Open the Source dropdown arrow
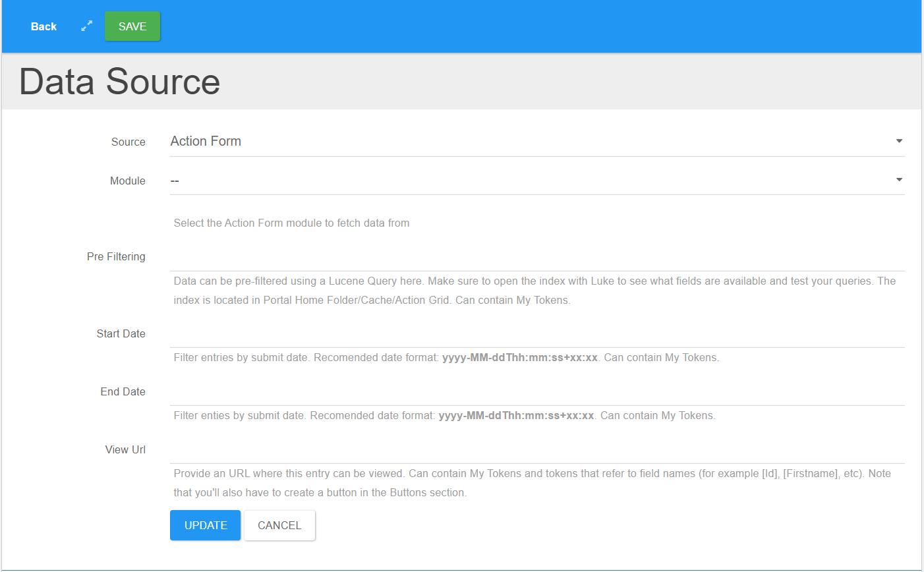 point(898,140)
